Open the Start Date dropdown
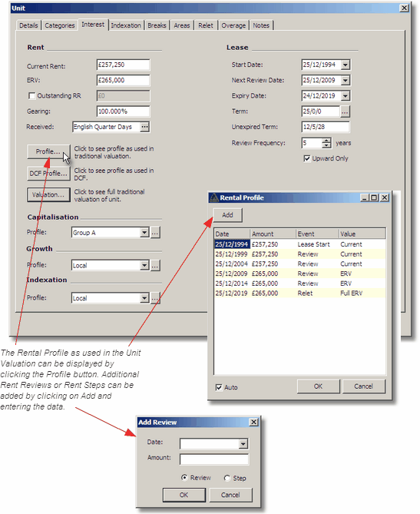 pos(346,65)
